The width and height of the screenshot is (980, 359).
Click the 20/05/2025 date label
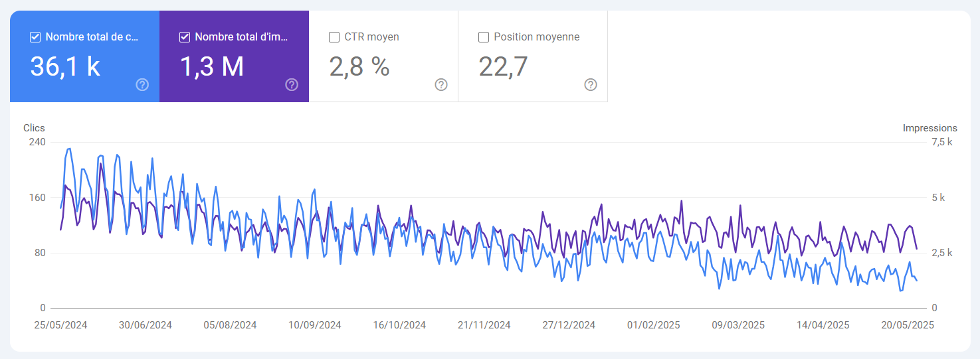pyautogui.click(x=908, y=325)
